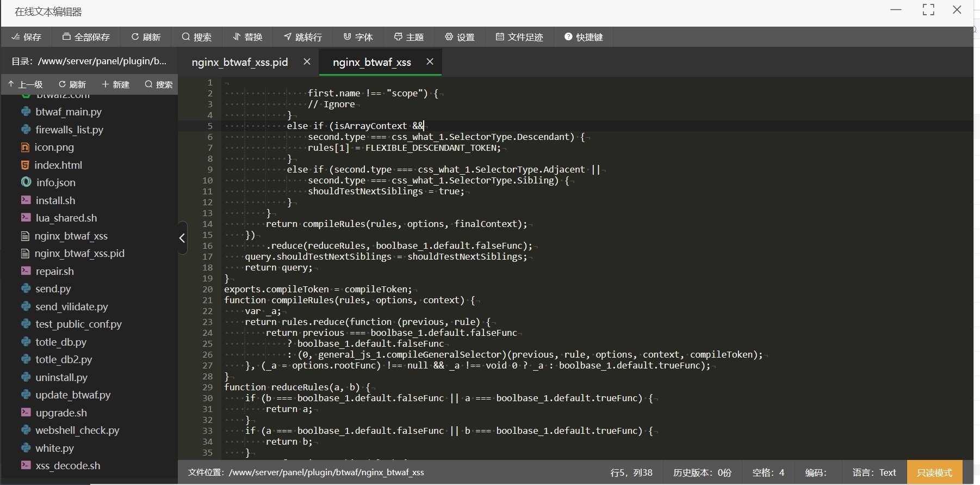Open send_vilidate.py file
This screenshot has width=980, height=485.
click(71, 306)
